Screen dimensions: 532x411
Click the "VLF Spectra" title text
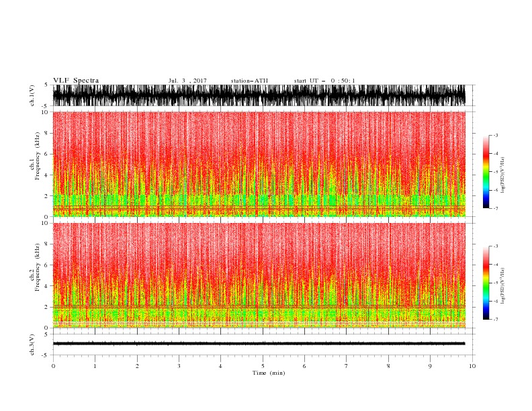(76, 81)
